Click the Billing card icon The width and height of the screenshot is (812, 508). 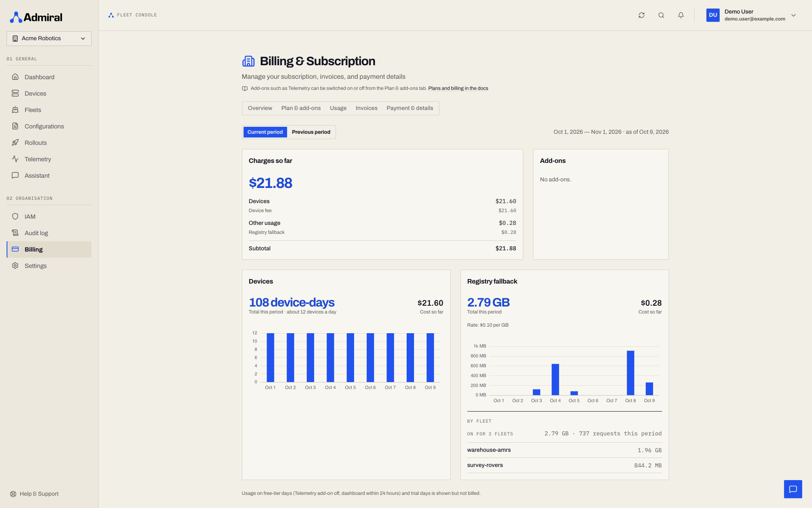click(x=15, y=249)
